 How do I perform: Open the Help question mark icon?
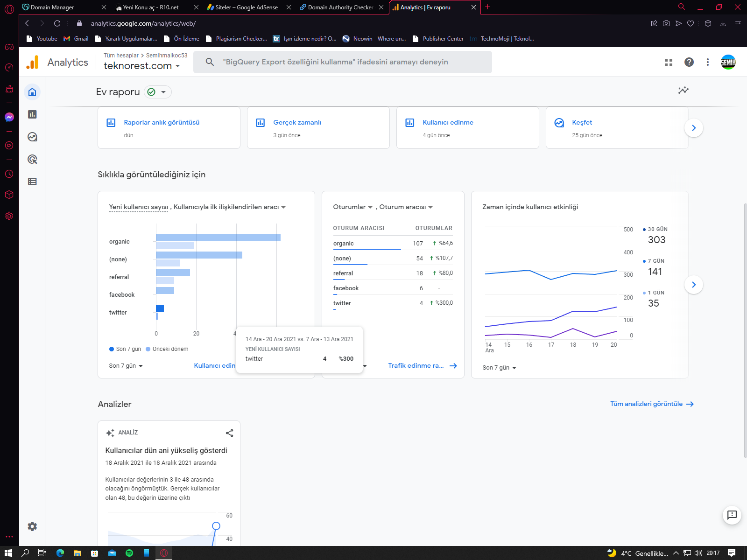click(x=689, y=62)
